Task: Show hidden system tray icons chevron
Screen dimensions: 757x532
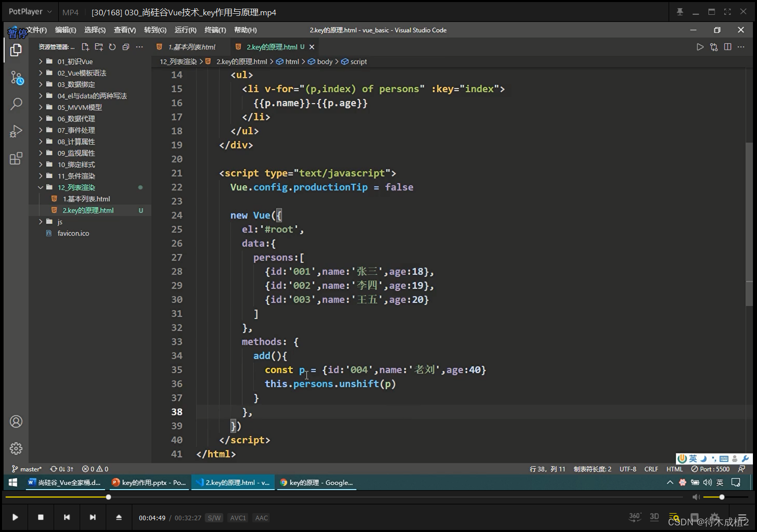Action: pyautogui.click(x=670, y=482)
